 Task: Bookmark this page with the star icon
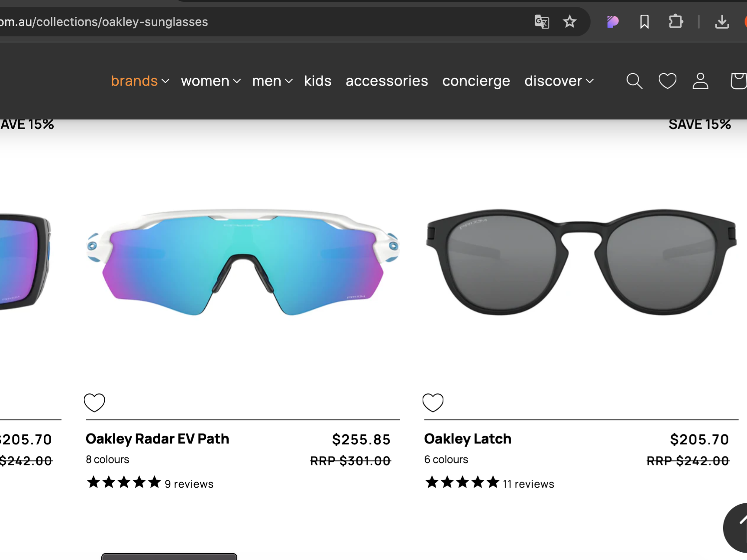point(569,22)
